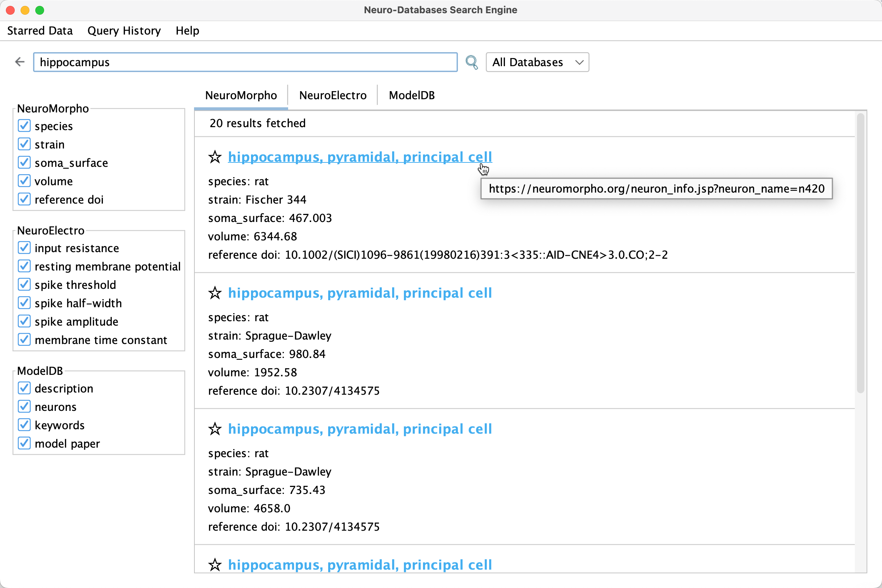
Task: Open the All Databases dropdown
Action: click(537, 62)
